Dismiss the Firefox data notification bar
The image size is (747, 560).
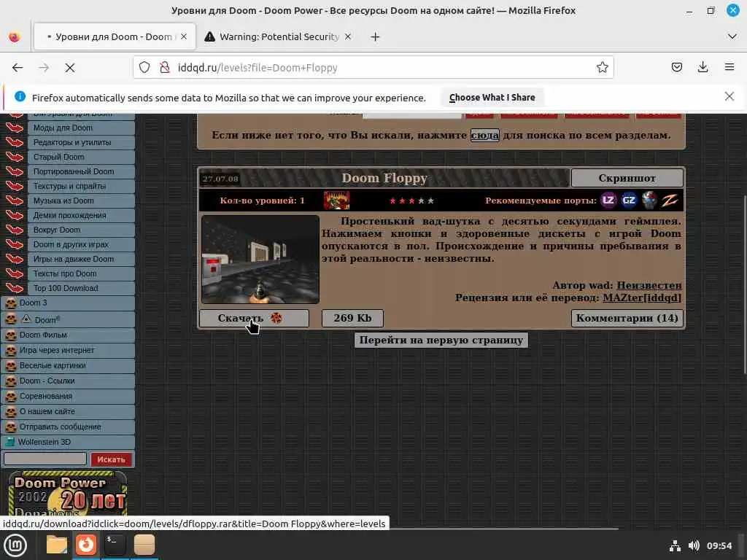coord(729,97)
